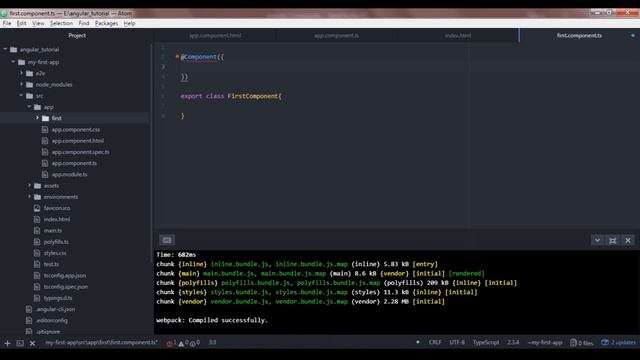
Task: Open polyfills.ts file
Action: [56, 242]
